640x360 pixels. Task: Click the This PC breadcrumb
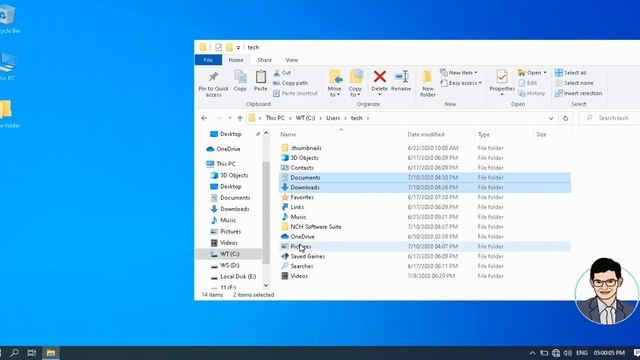(x=275, y=118)
